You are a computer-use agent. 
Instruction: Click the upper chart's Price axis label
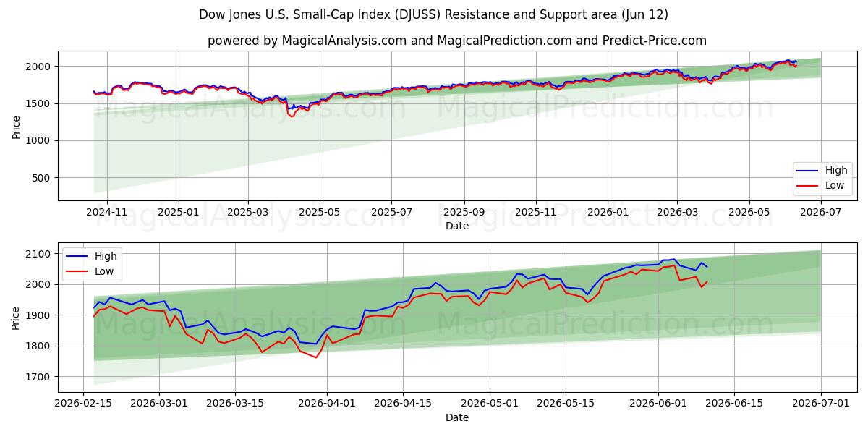click(17, 126)
